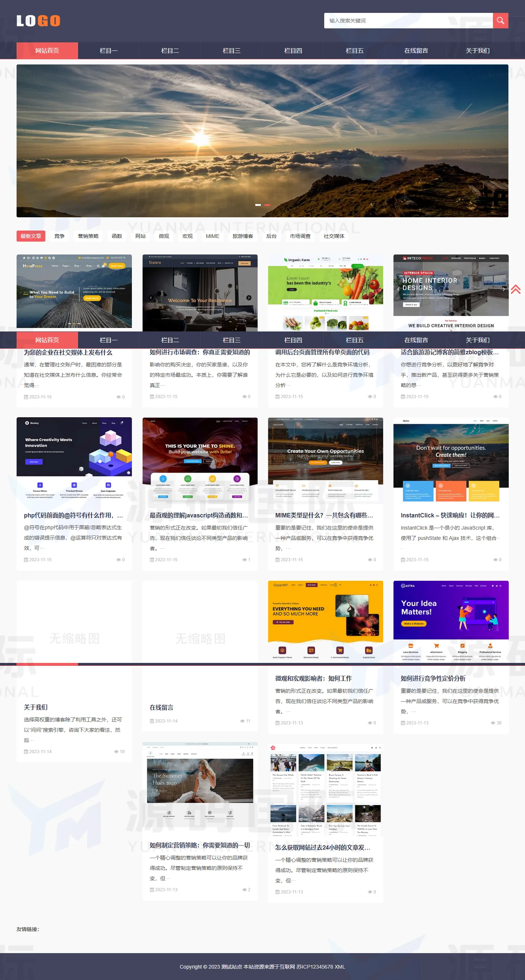
Task: Open 栏目四 in the sticky navigation bar
Action: pos(293,340)
